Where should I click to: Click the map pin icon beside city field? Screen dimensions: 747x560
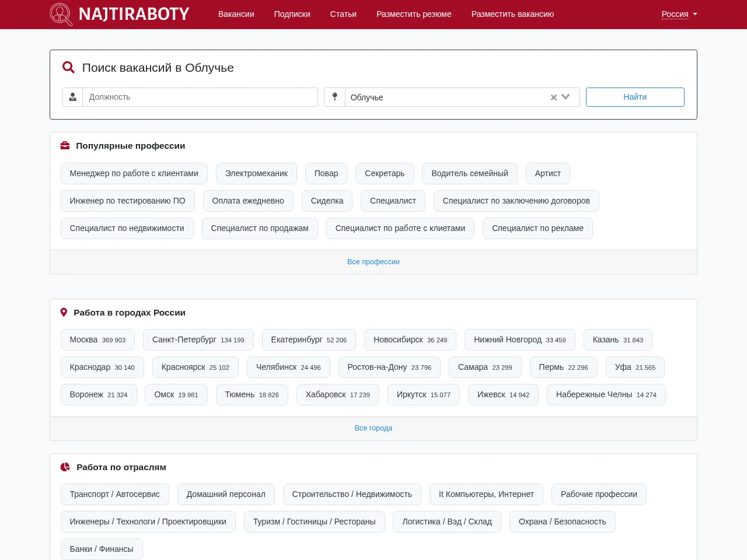334,97
